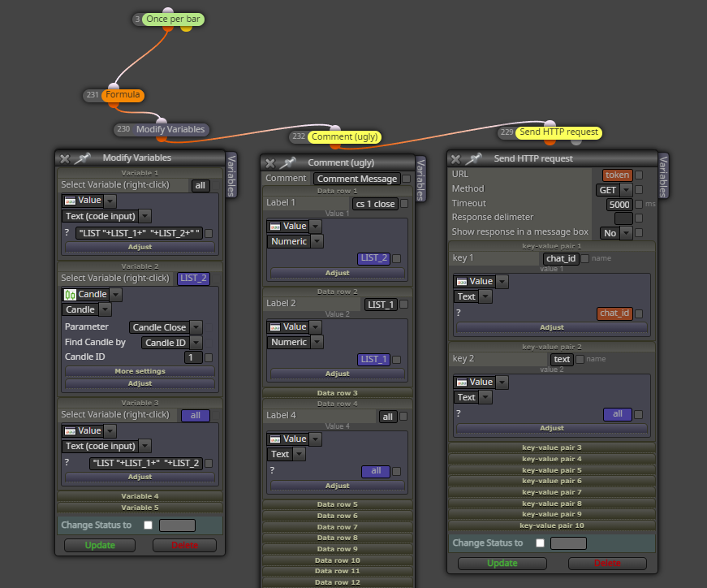Click the Candle icon in Variable 2
707x588 pixels.
pos(70,295)
